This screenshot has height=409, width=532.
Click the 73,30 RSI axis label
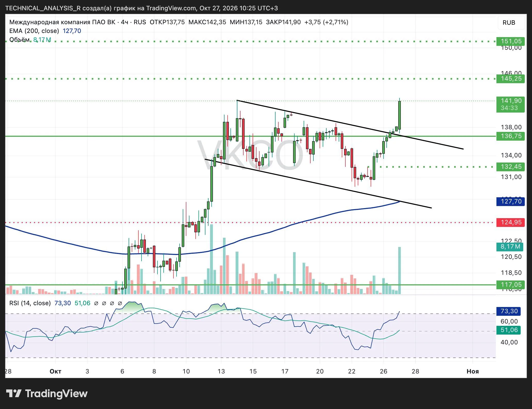click(x=509, y=311)
